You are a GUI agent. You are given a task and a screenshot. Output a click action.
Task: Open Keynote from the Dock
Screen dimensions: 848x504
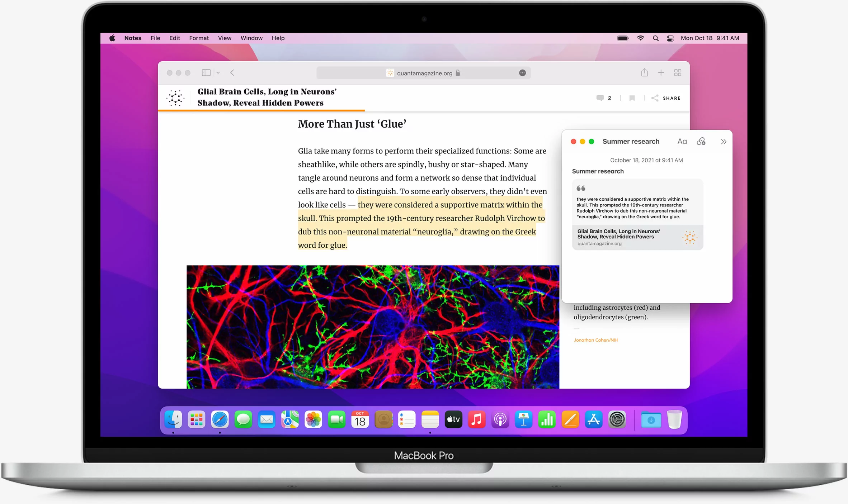tap(523, 419)
